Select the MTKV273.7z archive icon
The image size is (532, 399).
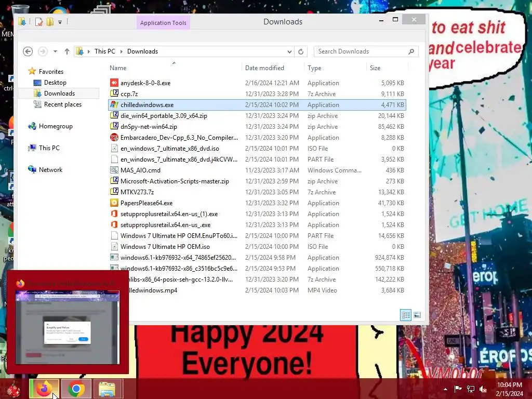click(114, 192)
